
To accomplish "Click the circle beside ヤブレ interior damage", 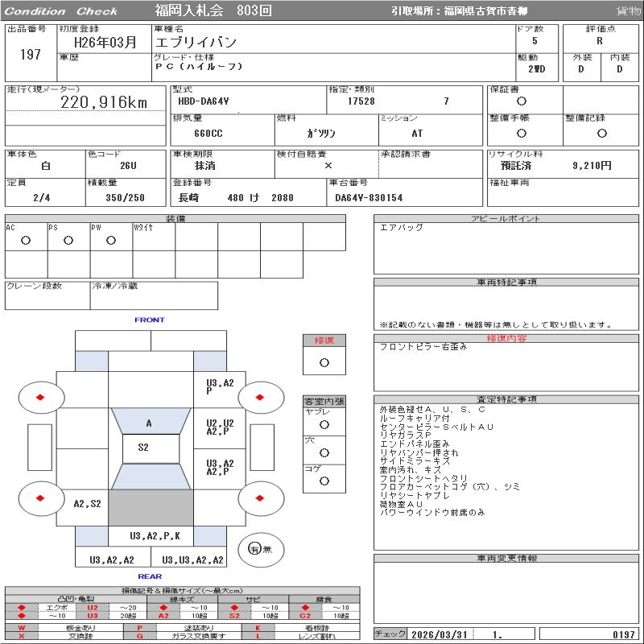I will (x=324, y=424).
